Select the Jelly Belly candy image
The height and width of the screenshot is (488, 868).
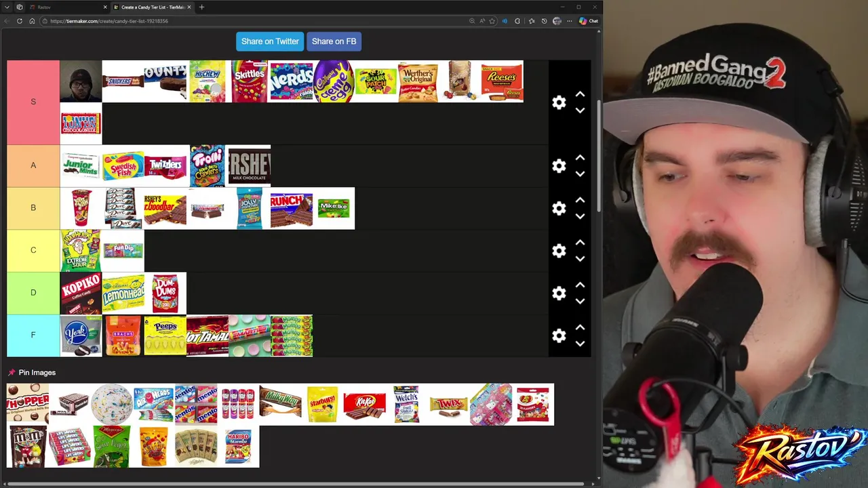[532, 405]
